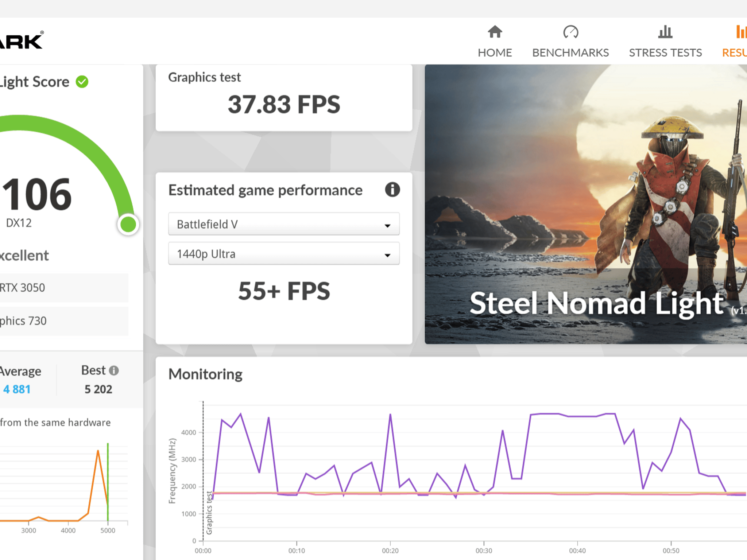Click the 5000 axis label on distribution chart

(x=108, y=530)
